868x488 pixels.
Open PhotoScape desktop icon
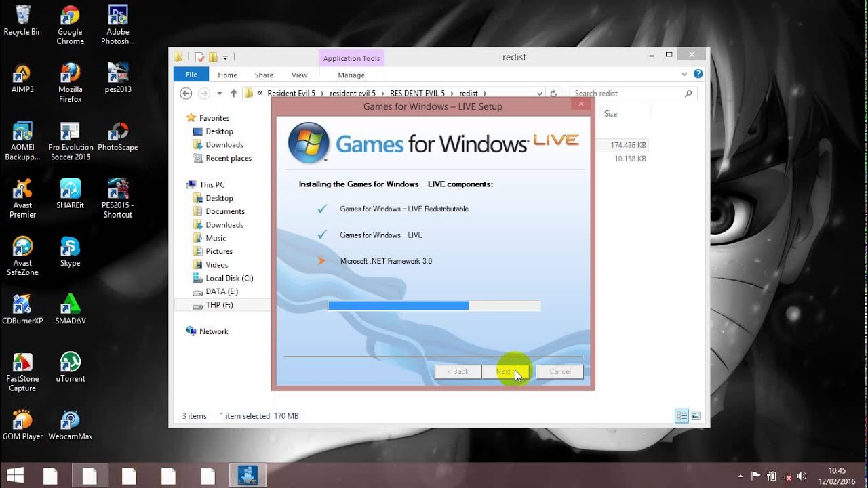pos(118,136)
